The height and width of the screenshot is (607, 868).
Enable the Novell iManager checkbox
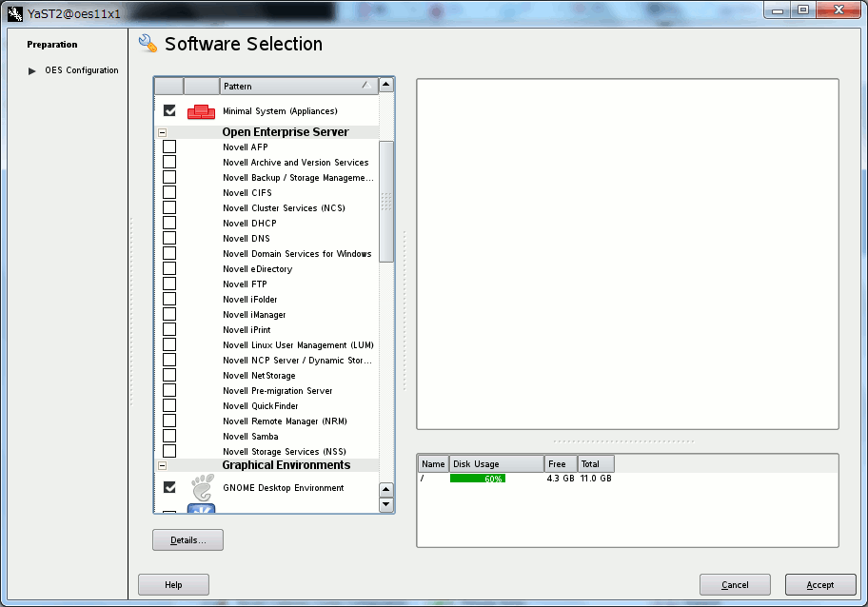click(169, 314)
